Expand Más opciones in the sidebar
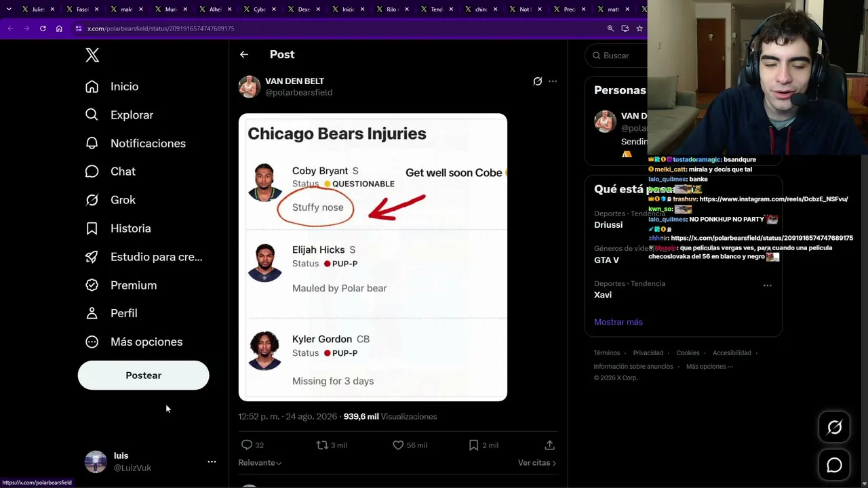868x488 pixels. click(x=134, y=342)
